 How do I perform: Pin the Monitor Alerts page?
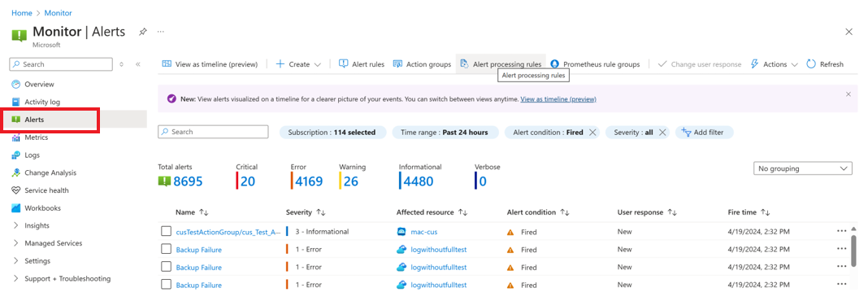(x=143, y=32)
